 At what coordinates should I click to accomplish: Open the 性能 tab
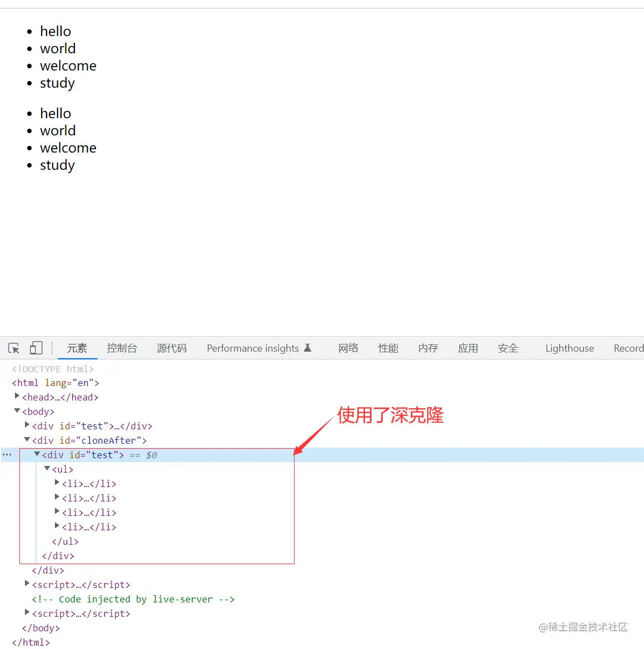click(x=388, y=348)
